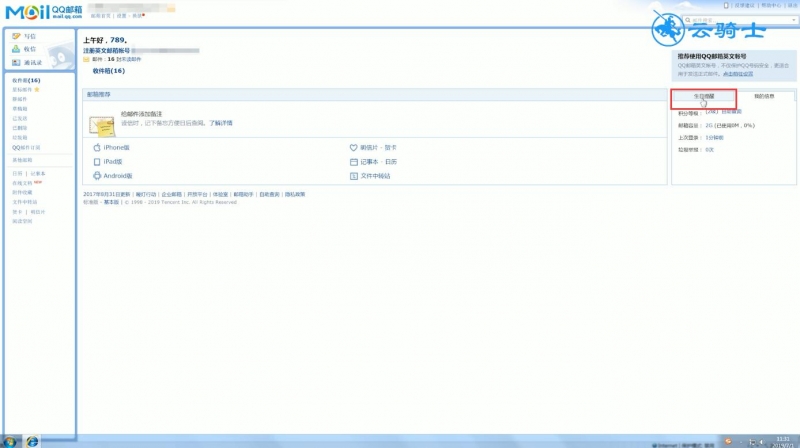Switch to the 生日提醒 tab
The height and width of the screenshot is (448, 800).
click(704, 96)
